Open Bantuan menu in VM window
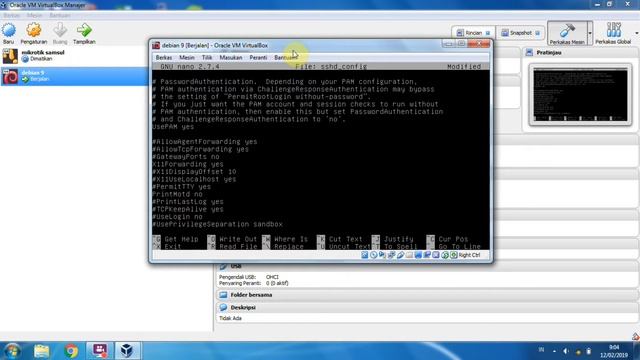Viewport: 640px width, 360px height. pos(285,58)
